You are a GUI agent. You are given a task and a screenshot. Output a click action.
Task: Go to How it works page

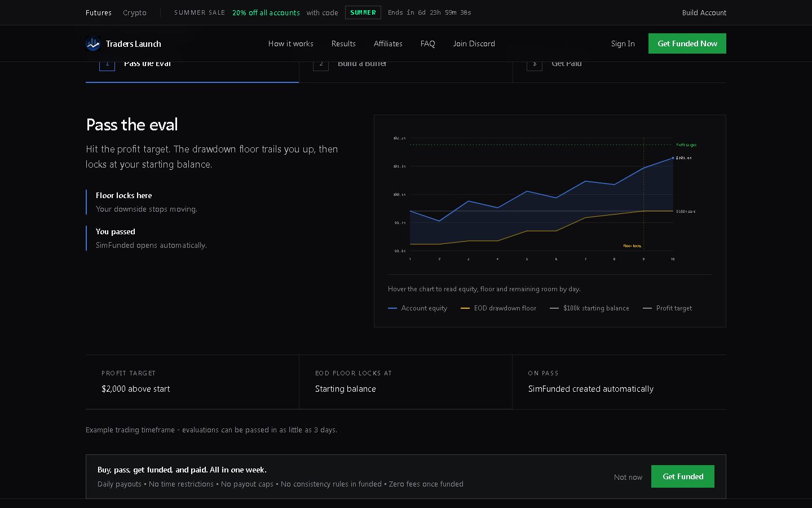point(291,43)
